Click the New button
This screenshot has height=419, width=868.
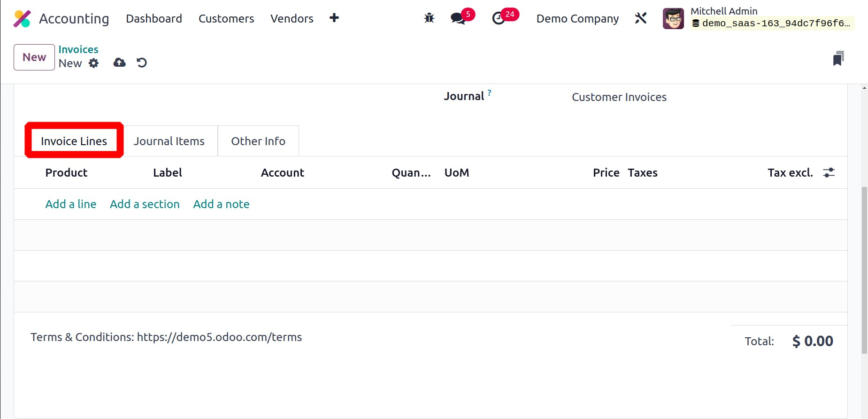pos(34,57)
